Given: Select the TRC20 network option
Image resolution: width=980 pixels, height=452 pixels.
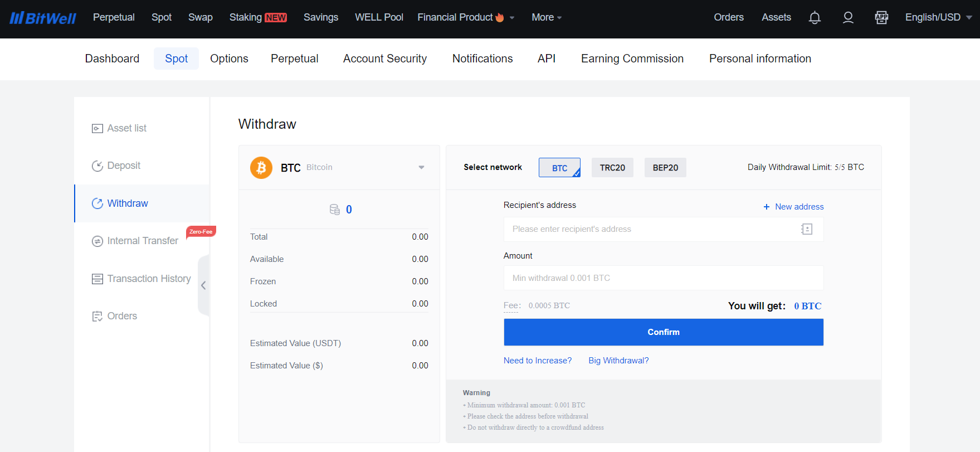Looking at the screenshot, I should point(612,168).
